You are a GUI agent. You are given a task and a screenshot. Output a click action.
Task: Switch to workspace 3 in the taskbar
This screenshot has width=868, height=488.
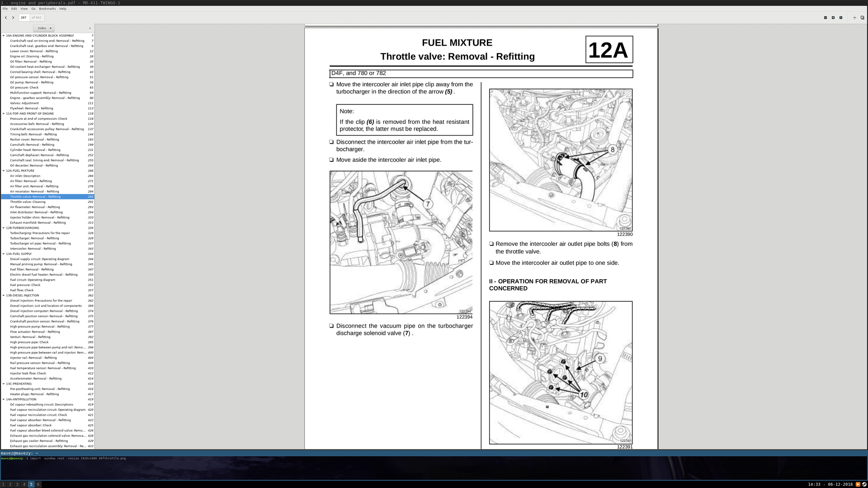[17, 484]
